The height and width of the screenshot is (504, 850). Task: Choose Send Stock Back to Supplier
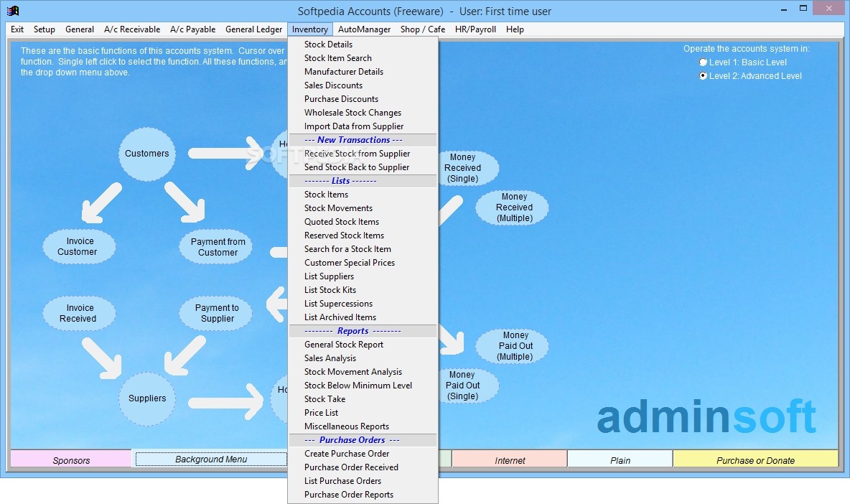(x=363, y=167)
